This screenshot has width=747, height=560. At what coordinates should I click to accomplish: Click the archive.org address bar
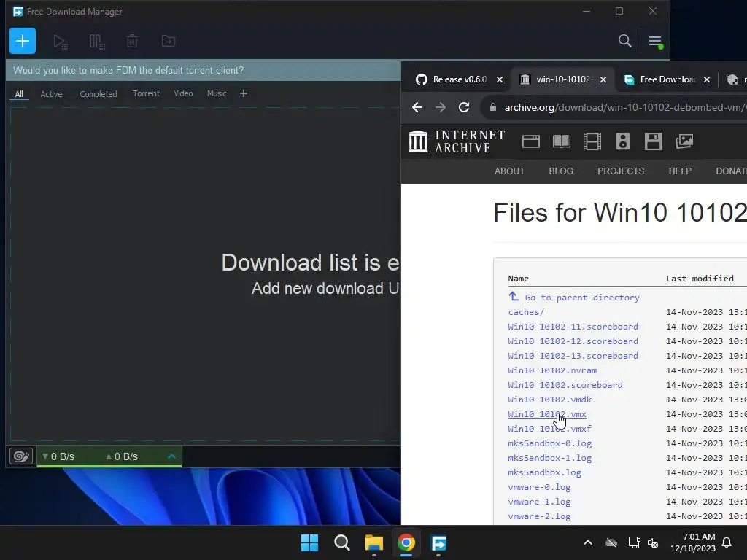coord(614,107)
